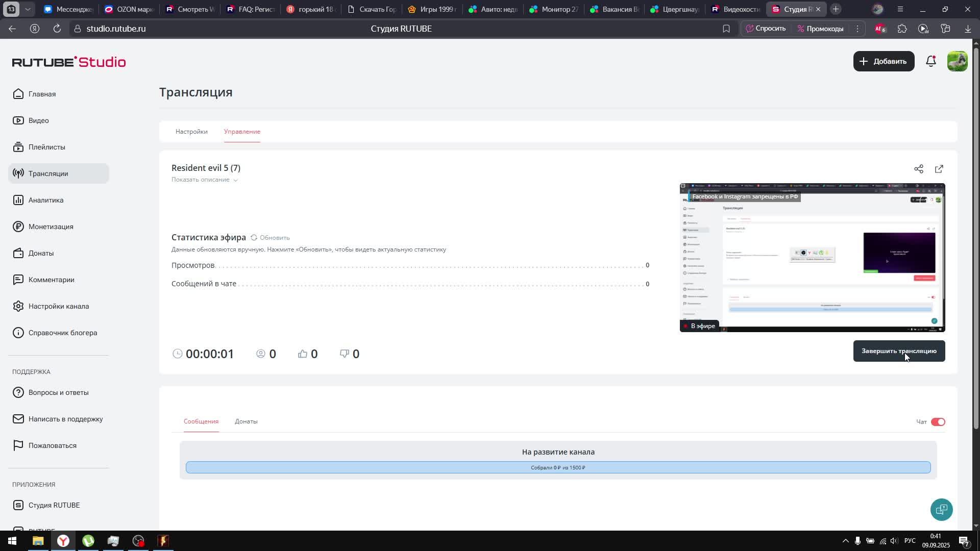Click the Завершить трансляцию button
Image resolution: width=980 pixels, height=551 pixels.
(x=898, y=351)
